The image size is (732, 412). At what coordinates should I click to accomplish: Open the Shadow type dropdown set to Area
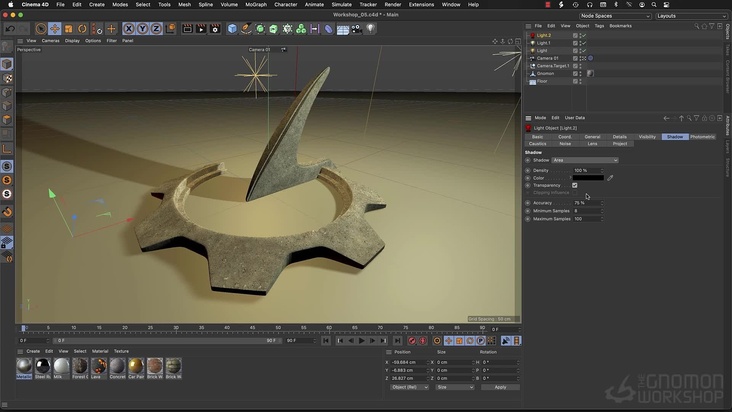(585, 160)
